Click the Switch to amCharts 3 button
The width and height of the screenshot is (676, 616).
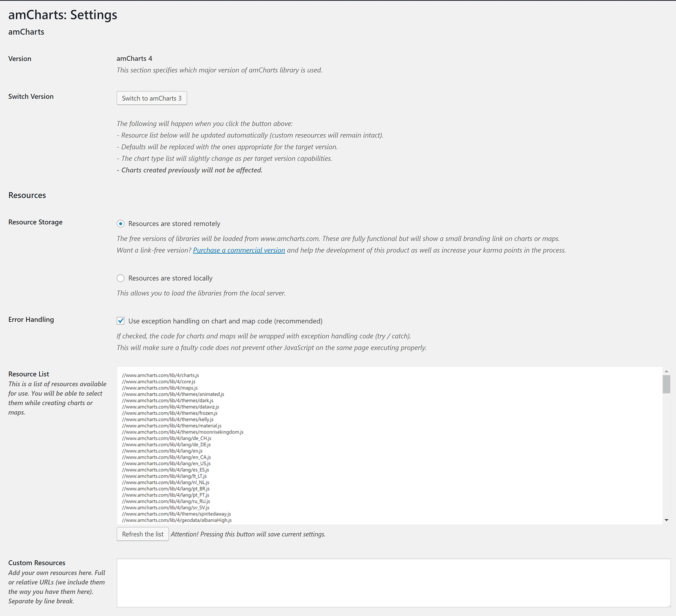coord(152,98)
